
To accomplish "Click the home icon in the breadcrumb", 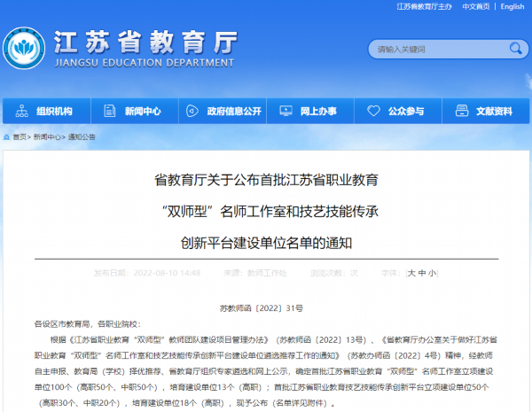I will [x=6, y=137].
